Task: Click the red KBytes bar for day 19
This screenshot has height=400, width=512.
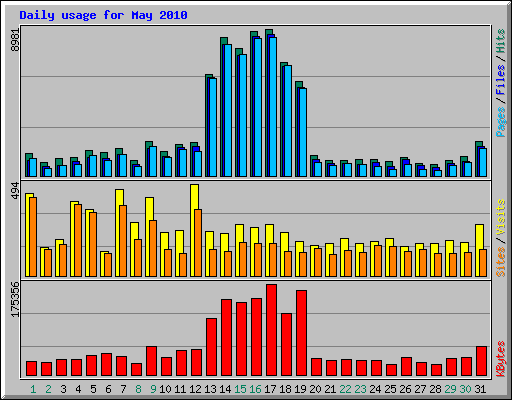Action: (301, 333)
